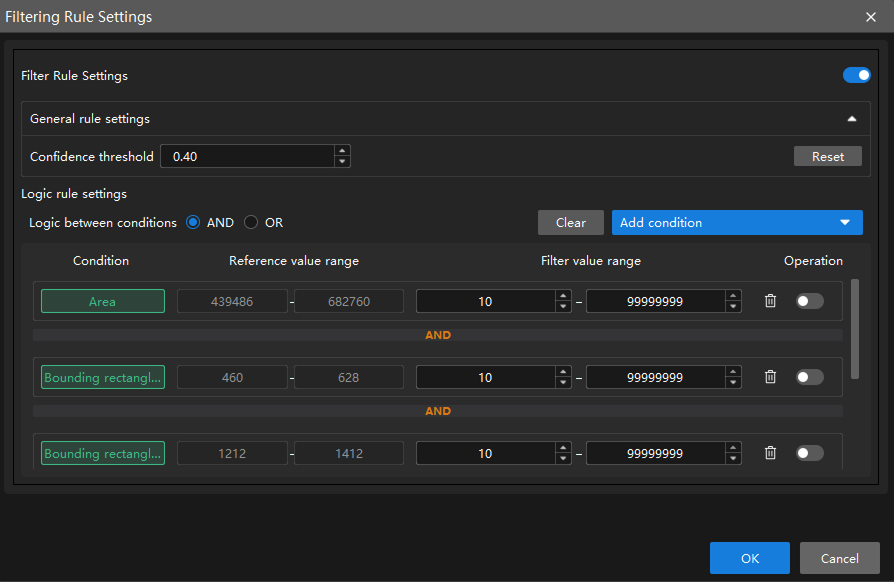Click the Area minimum filter field showing 10
Viewport: 894px width, 582px height.
coord(486,301)
